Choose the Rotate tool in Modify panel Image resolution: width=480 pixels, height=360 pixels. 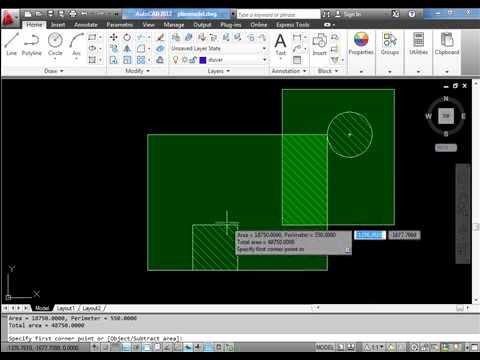coord(127,37)
